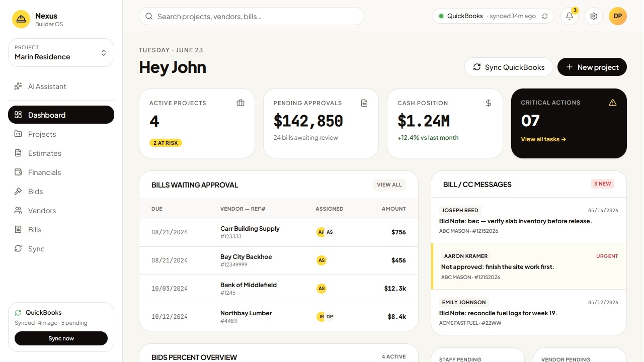
Task: Click the Bids hammer icon in sidebar
Action: click(x=18, y=191)
